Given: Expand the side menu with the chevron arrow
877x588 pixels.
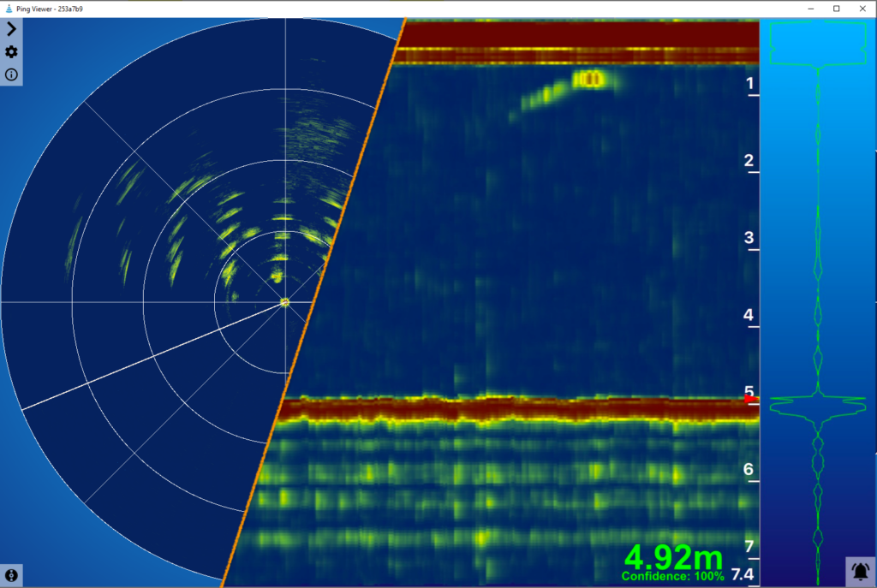Looking at the screenshot, I should [x=11, y=28].
